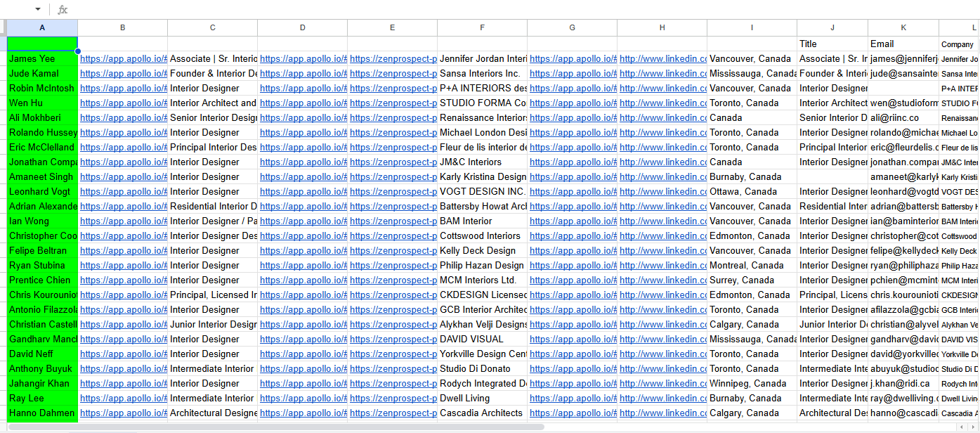The width and height of the screenshot is (980, 433).
Task: Select the 'David Neff' name cell
Action: coord(42,354)
